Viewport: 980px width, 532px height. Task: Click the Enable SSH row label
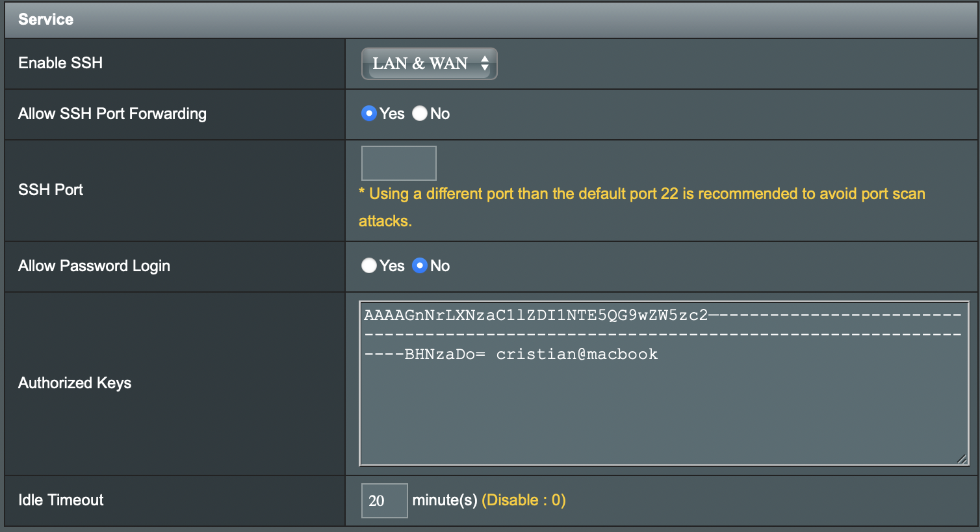coord(60,63)
